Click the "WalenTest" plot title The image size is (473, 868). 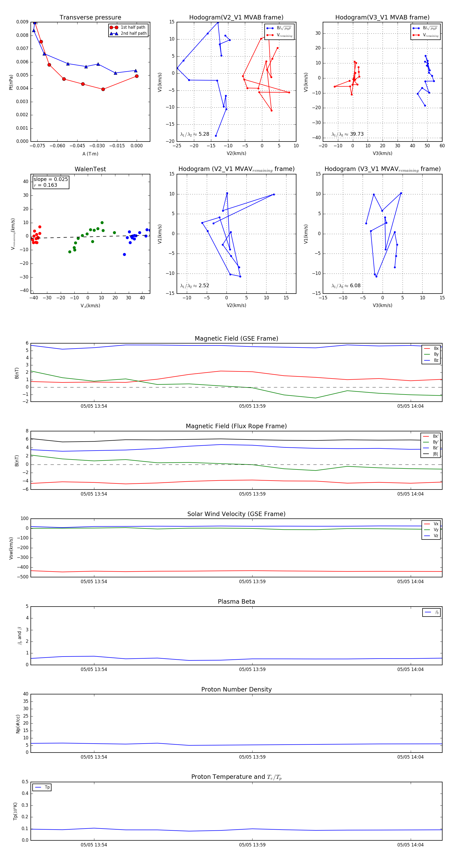point(90,169)
